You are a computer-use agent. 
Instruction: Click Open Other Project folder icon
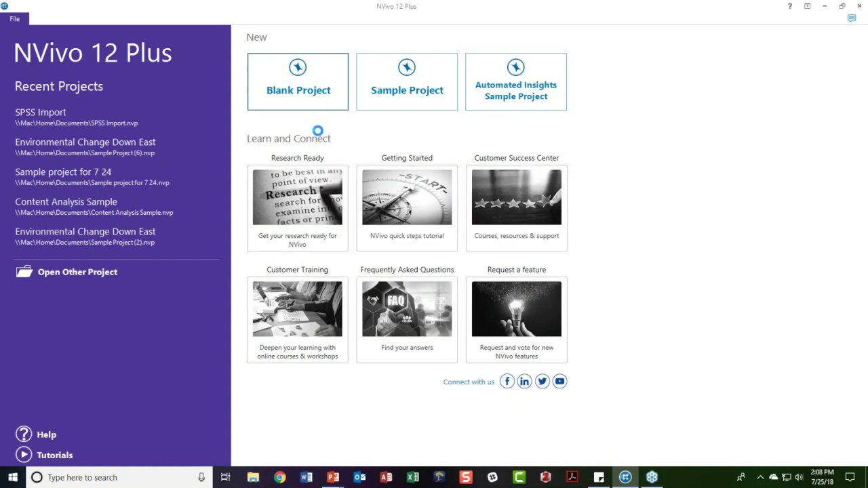24,272
